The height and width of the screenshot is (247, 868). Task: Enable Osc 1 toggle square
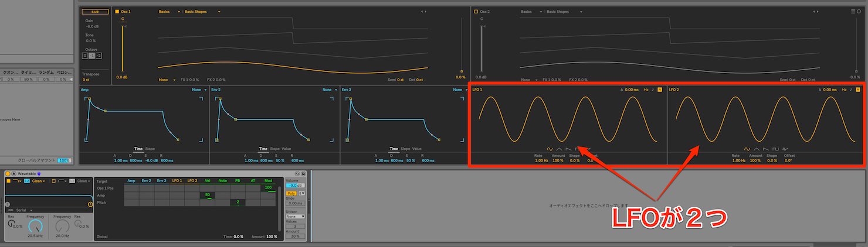(x=117, y=12)
